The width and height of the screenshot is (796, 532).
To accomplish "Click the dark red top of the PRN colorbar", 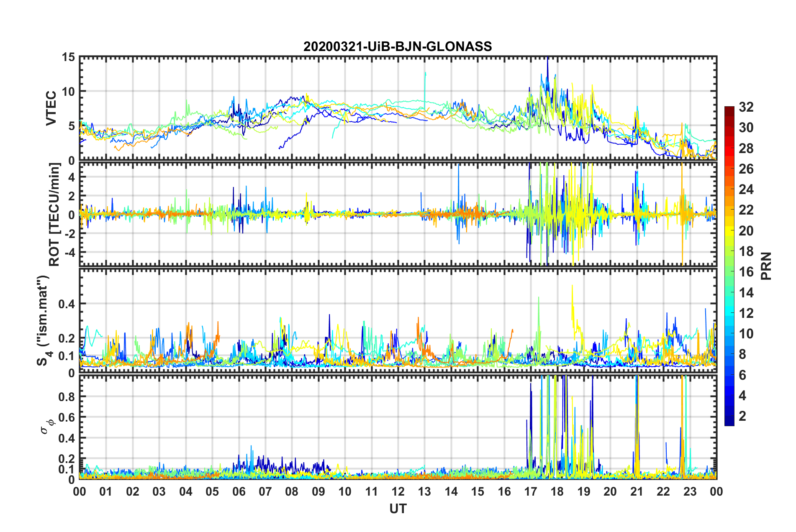I will coord(729,110).
